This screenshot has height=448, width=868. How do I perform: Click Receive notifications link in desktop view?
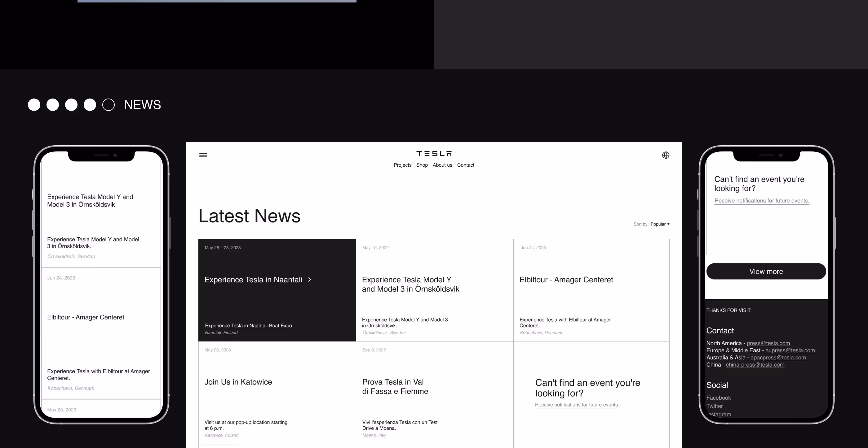(577, 405)
